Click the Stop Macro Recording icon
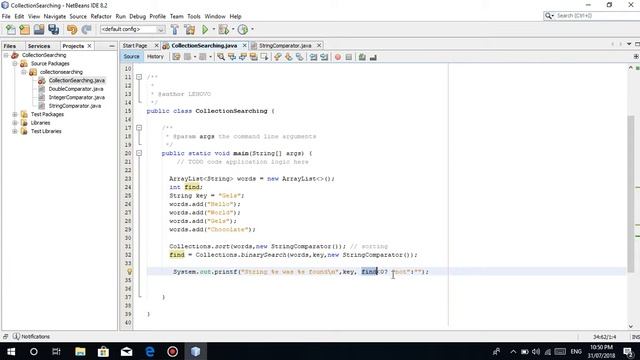640x360 pixels. [349, 57]
